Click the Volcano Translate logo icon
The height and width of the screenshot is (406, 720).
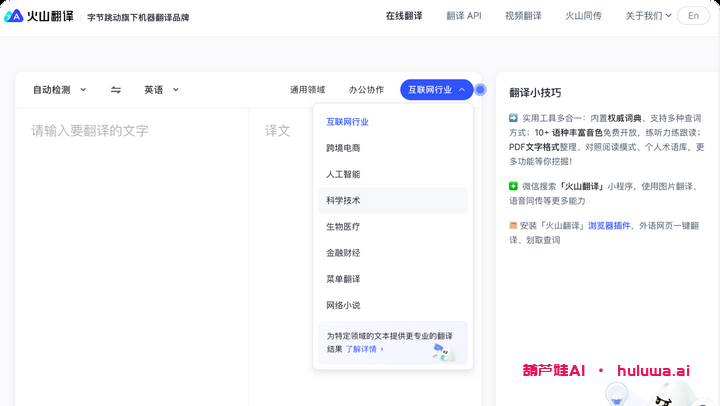(14, 16)
